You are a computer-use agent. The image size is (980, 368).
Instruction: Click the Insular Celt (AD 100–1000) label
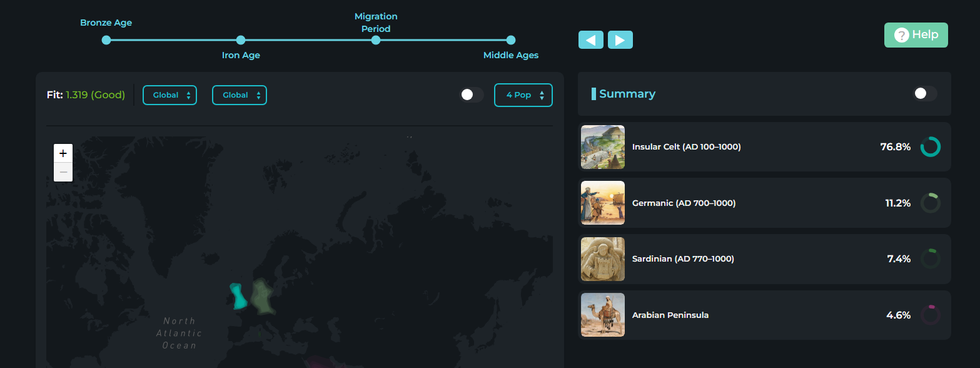tap(687, 147)
